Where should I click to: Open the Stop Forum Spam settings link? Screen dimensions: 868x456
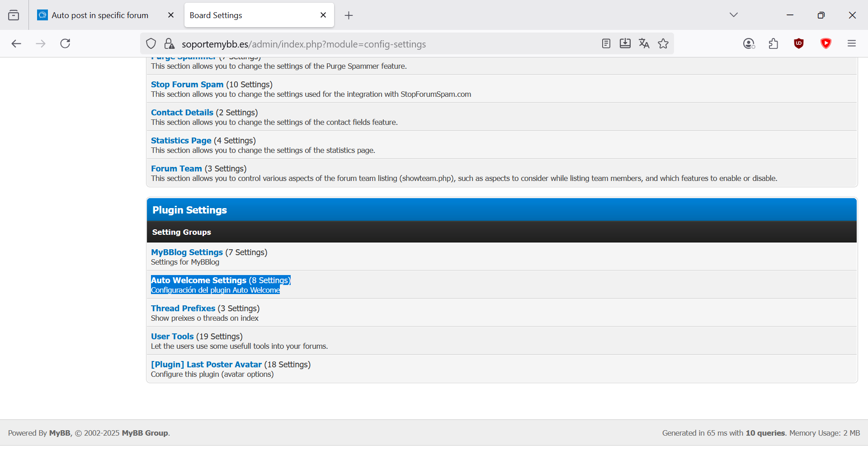(187, 85)
